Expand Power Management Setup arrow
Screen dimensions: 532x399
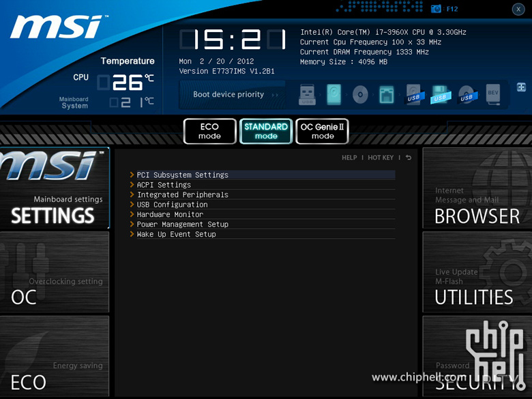coord(132,224)
